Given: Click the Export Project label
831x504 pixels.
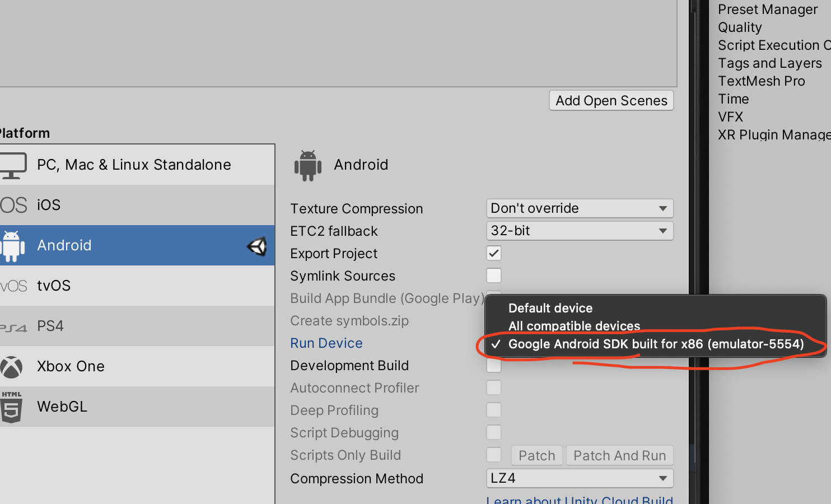Looking at the screenshot, I should (334, 254).
